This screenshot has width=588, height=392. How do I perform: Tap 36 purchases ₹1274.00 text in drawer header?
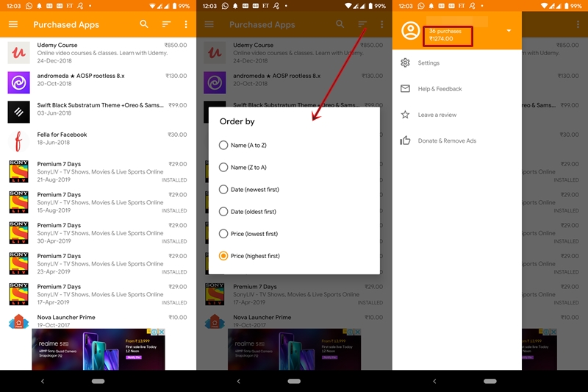click(x=445, y=35)
